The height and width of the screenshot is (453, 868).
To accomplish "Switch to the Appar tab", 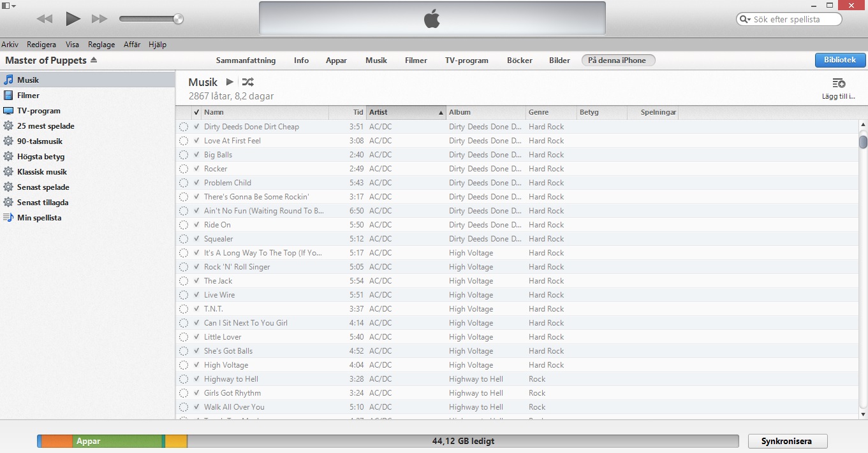I will (337, 61).
